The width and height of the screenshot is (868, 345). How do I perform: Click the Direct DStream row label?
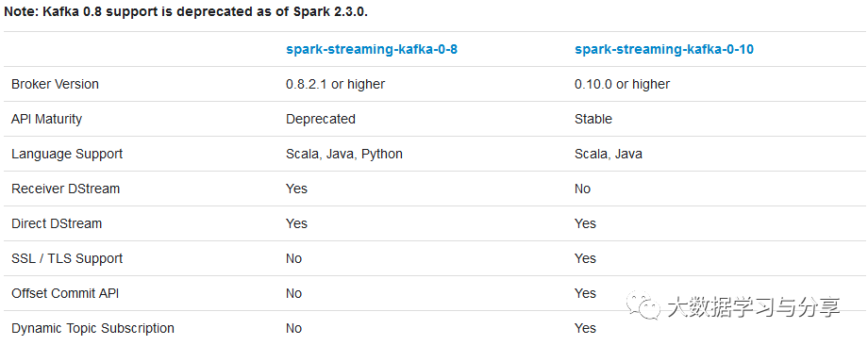point(57,223)
